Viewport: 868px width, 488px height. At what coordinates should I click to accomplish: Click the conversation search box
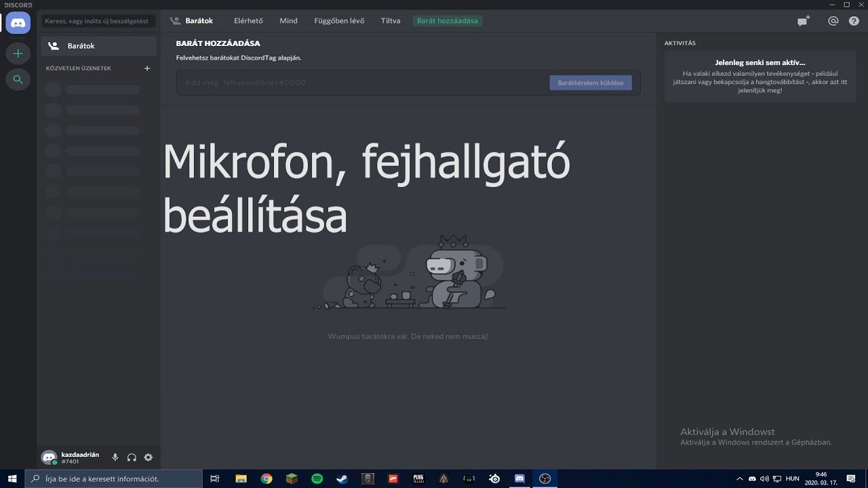pos(98,21)
